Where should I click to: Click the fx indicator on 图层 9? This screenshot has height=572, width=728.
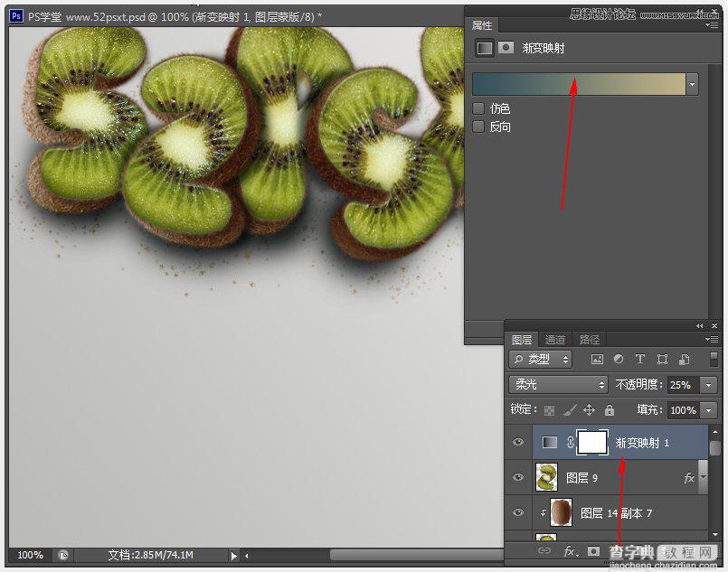click(689, 478)
